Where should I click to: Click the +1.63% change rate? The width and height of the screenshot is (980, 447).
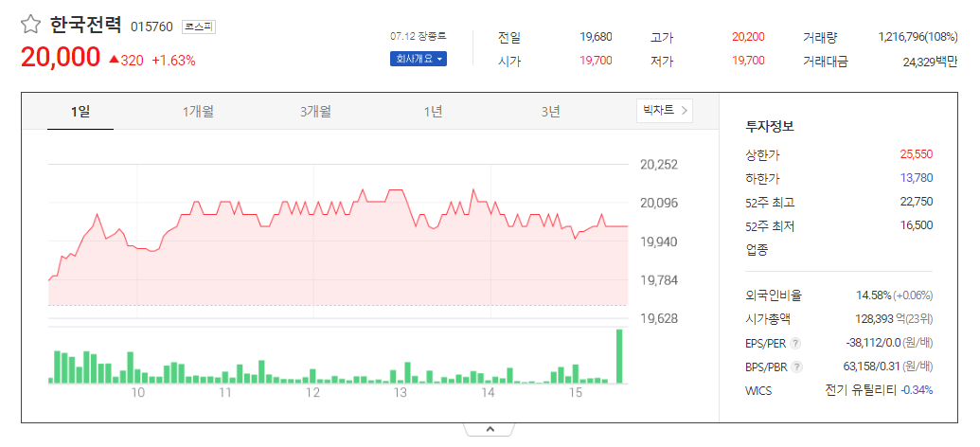tap(174, 61)
